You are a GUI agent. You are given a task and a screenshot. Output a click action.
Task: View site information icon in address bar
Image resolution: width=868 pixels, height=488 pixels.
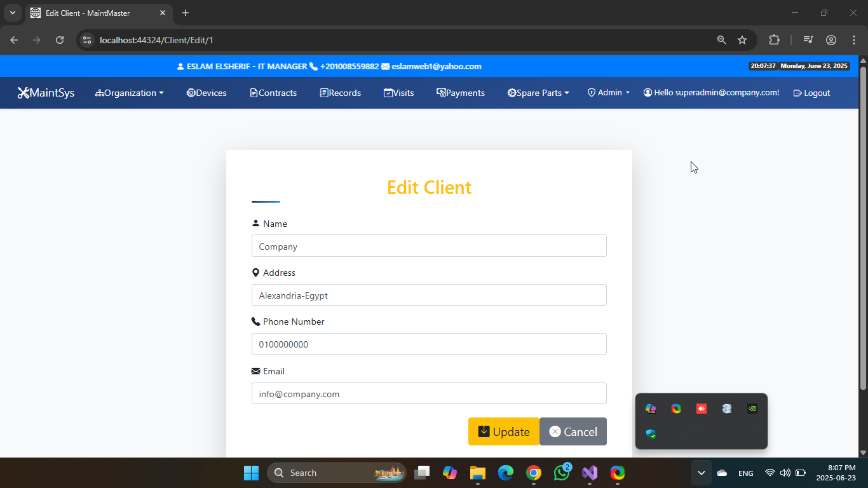[x=88, y=40]
